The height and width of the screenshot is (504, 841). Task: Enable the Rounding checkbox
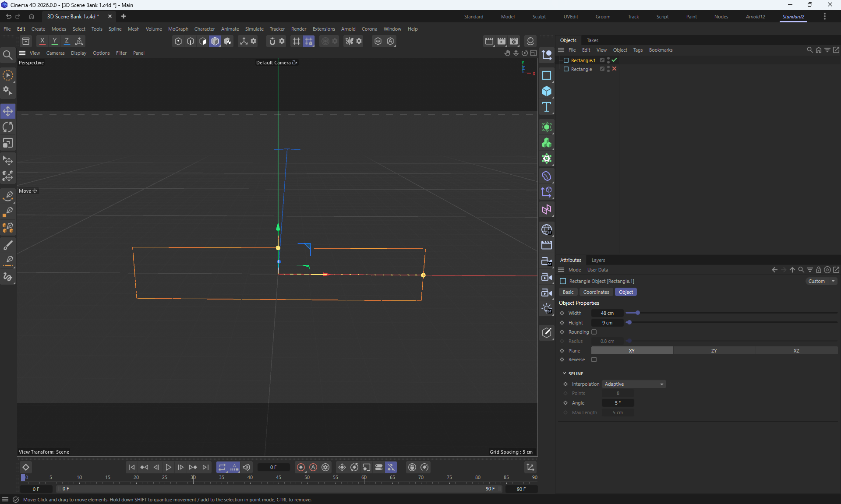pos(594,332)
